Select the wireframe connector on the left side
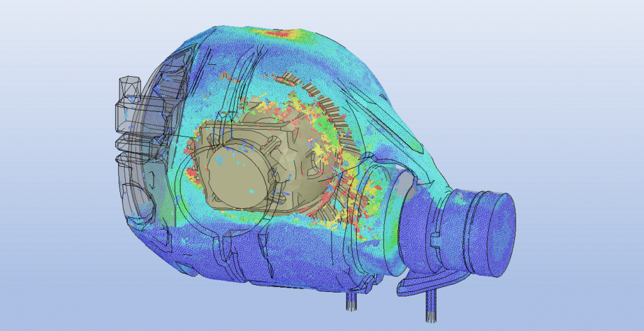Screen dimensions: 644x331 (128, 101)
